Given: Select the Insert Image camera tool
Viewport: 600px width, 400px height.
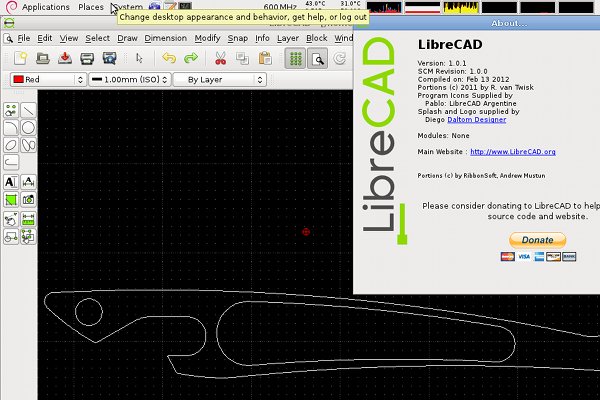Looking at the screenshot, I should 28,199.
